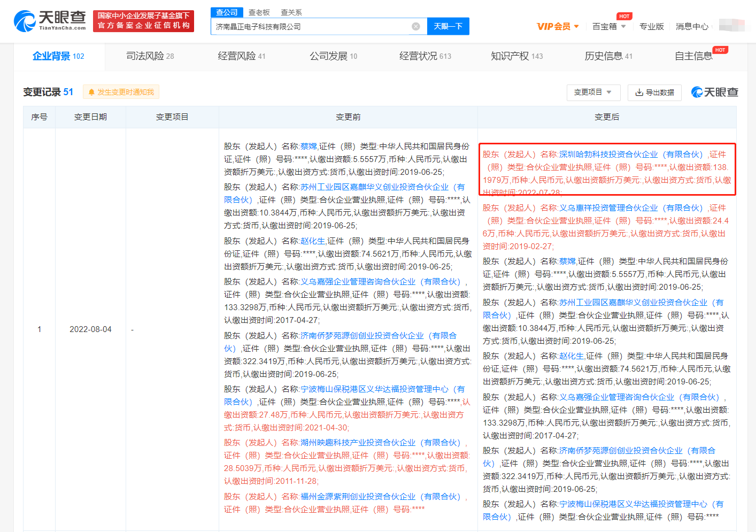
Task: Open 义乌惠祥投资管理合伙企业 link
Action: 631,207
